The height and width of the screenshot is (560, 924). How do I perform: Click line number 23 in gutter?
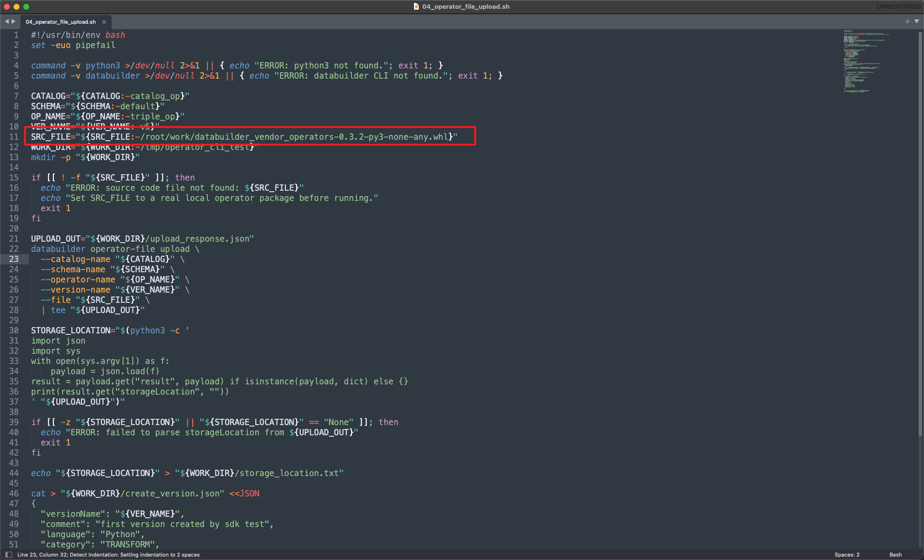point(14,259)
